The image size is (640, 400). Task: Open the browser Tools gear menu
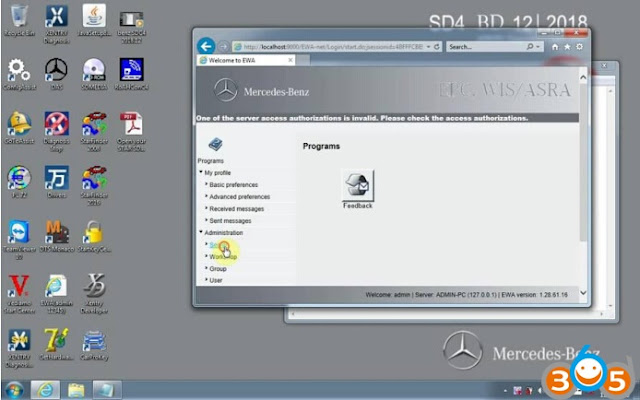pyautogui.click(x=579, y=47)
